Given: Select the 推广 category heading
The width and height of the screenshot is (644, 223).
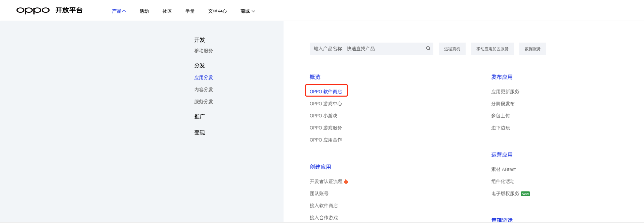Looking at the screenshot, I should tap(200, 116).
